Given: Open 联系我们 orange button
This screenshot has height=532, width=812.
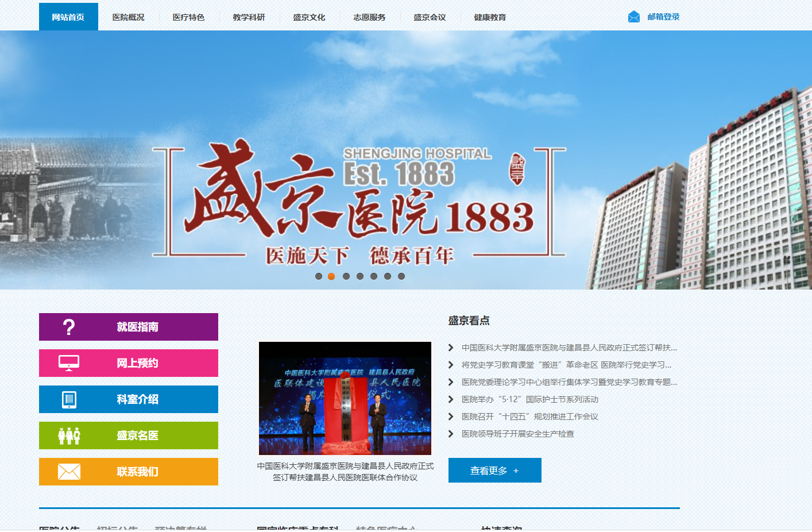Looking at the screenshot, I should (x=129, y=472).
